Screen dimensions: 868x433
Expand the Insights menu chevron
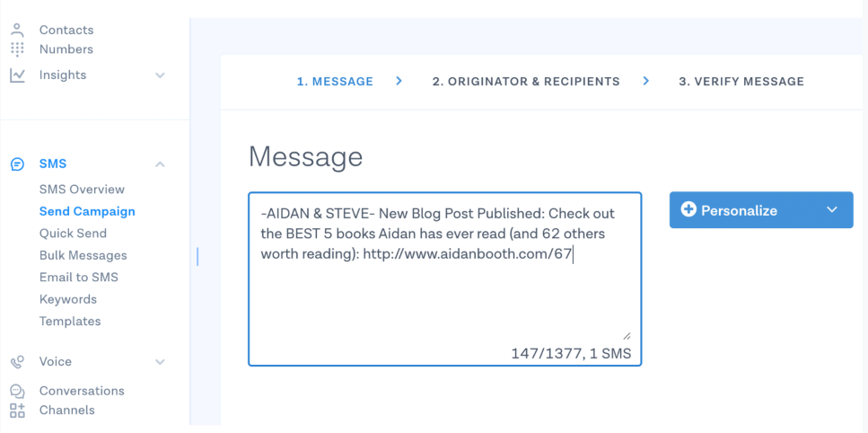tap(160, 75)
